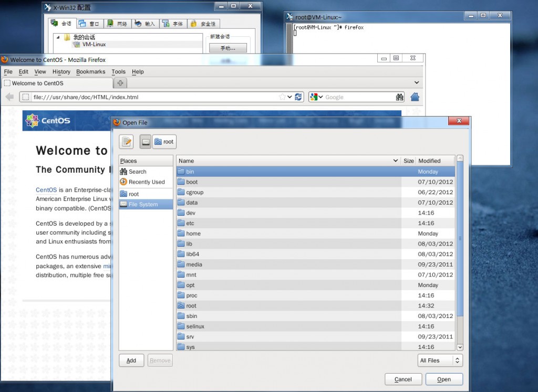The image size is (538, 392).
Task: Sort by the Modified column header
Action: 435,161
